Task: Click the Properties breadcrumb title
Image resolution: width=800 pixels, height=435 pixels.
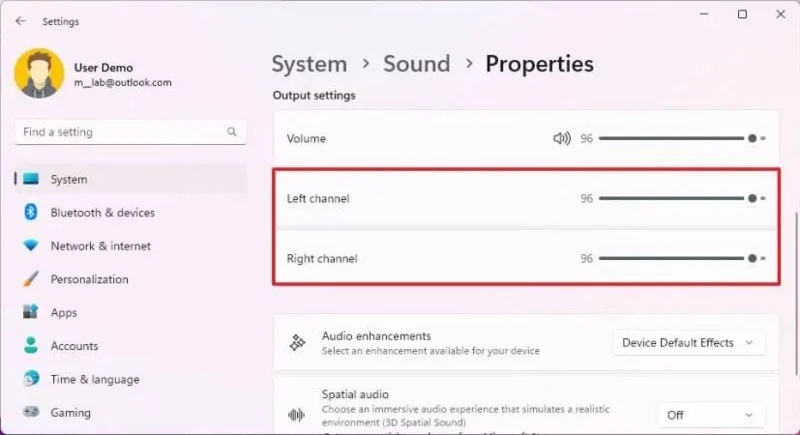Action: pos(539,64)
